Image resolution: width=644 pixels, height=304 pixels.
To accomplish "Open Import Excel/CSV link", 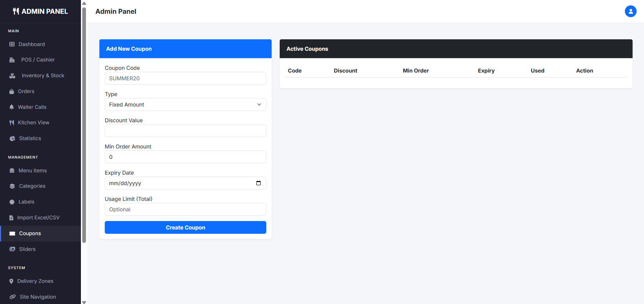I will click(38, 218).
